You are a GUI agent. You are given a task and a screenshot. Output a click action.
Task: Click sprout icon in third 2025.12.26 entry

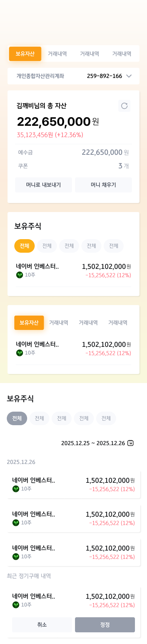(16, 557)
